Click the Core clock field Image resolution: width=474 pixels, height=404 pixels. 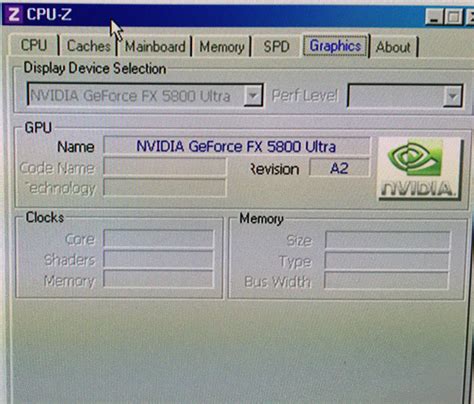tap(158, 239)
